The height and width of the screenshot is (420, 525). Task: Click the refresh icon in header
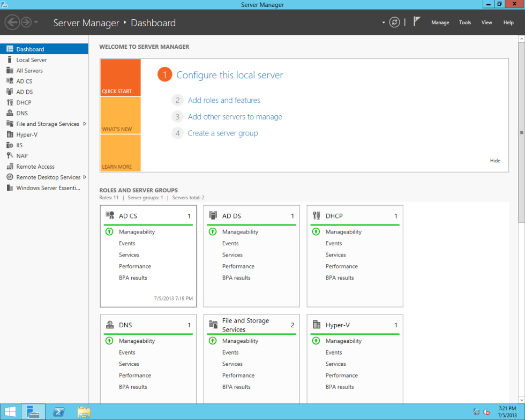394,22
